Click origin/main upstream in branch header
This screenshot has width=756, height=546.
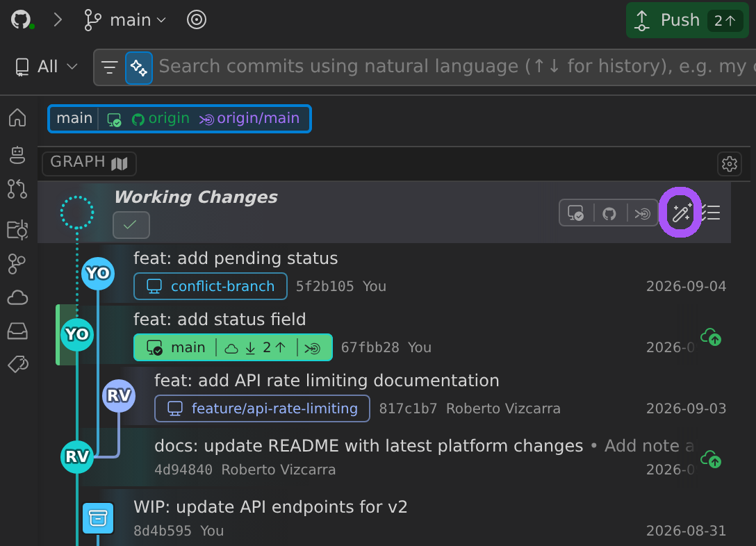click(249, 119)
